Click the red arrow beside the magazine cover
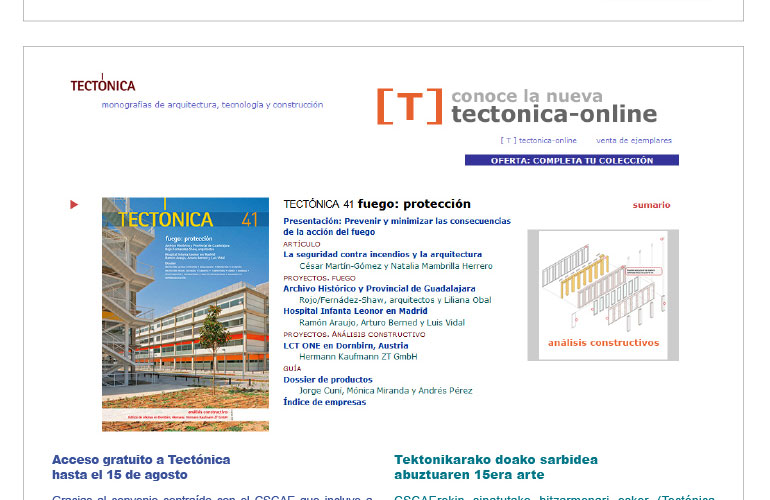The width and height of the screenshot is (770, 500). pyautogui.click(x=74, y=204)
